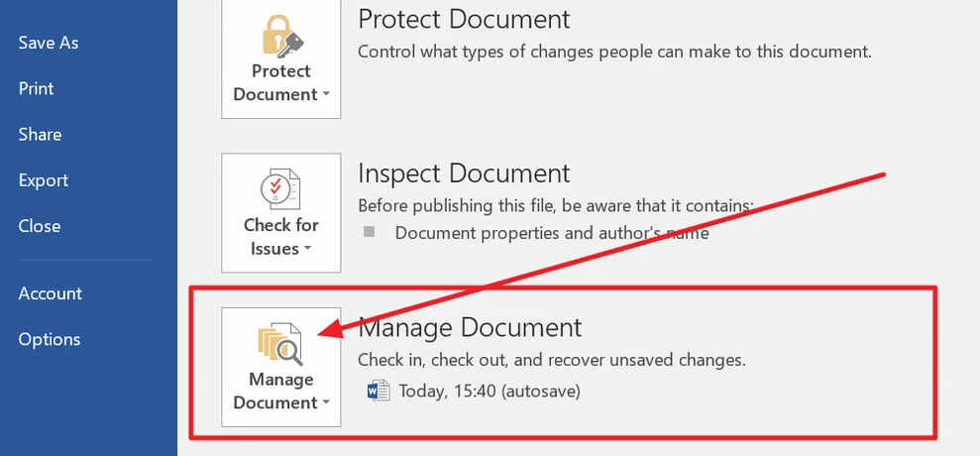The image size is (980, 456).
Task: Open the Account page
Action: (x=51, y=293)
